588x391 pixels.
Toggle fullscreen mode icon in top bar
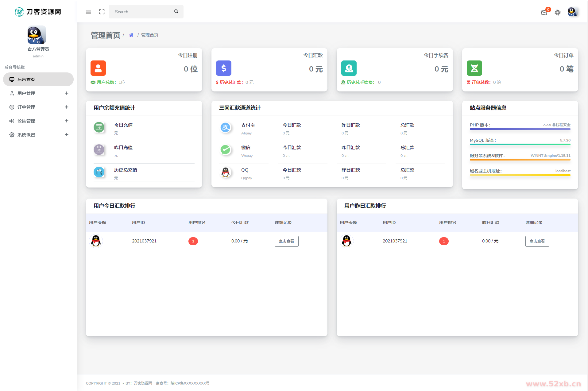102,12
